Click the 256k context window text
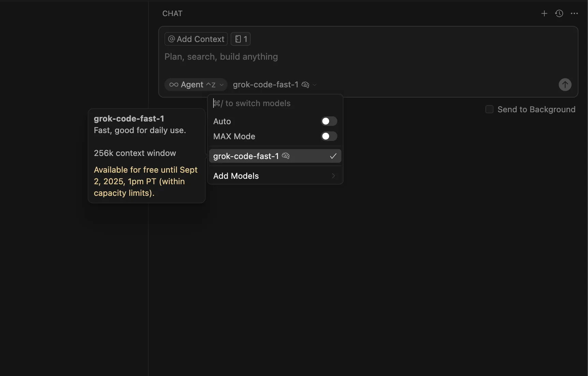Screen dimensions: 588x376 coord(135,153)
